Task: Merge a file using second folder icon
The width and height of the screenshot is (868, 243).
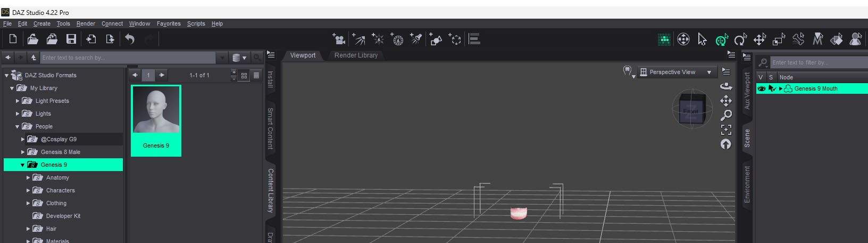Action: 52,39
